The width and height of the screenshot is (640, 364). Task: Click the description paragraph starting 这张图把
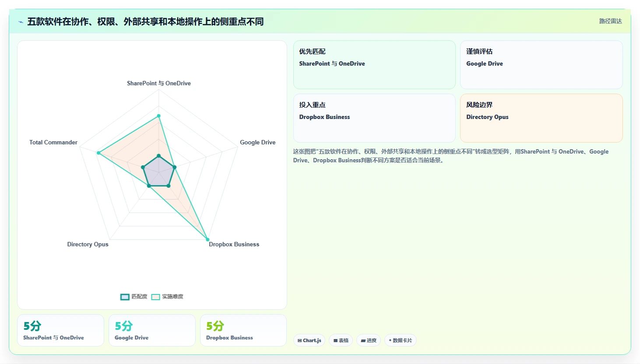click(x=451, y=156)
